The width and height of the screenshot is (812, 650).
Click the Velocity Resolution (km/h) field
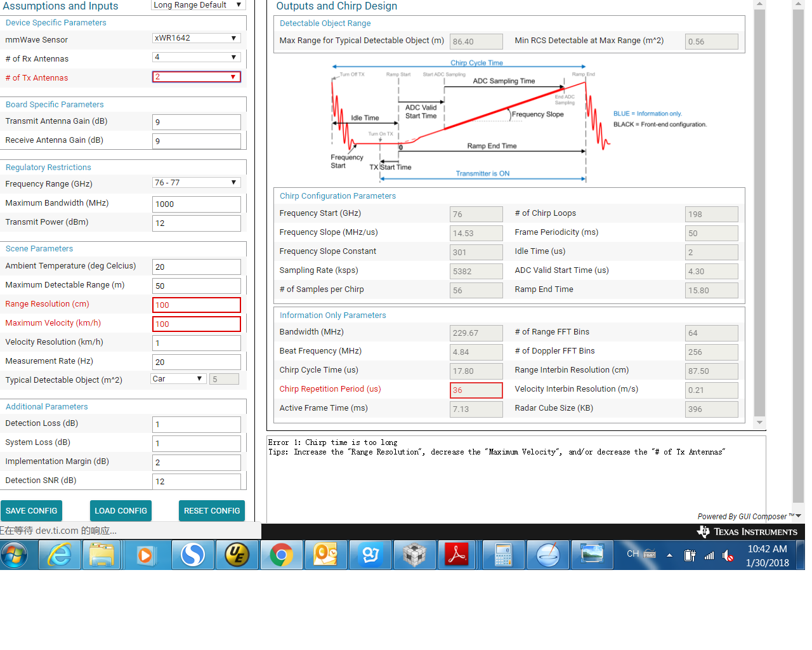point(197,343)
